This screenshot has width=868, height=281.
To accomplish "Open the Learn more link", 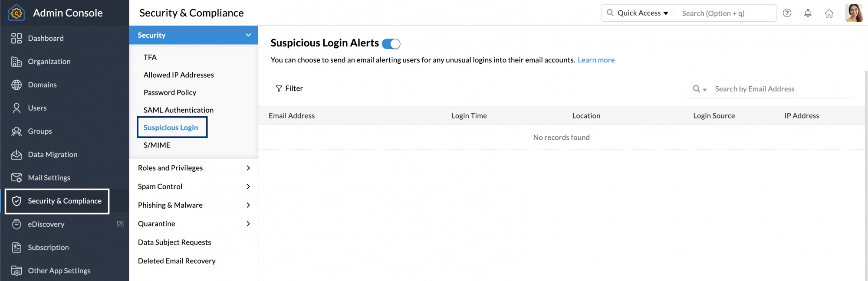I will coord(596,60).
